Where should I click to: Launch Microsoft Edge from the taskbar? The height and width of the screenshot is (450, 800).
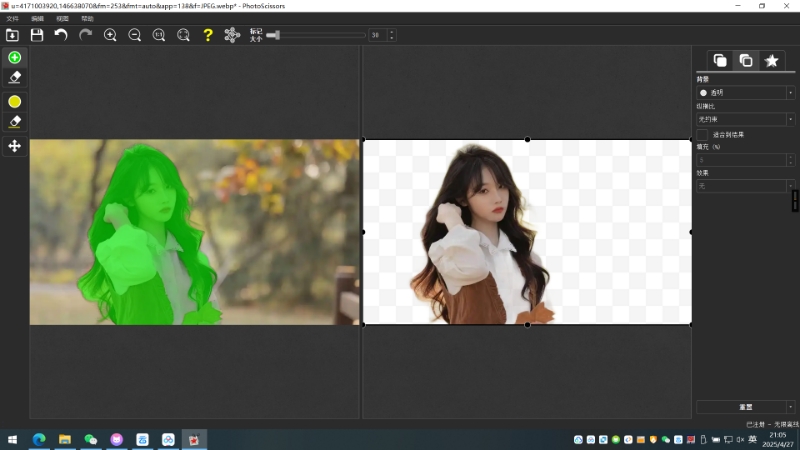click(x=39, y=439)
